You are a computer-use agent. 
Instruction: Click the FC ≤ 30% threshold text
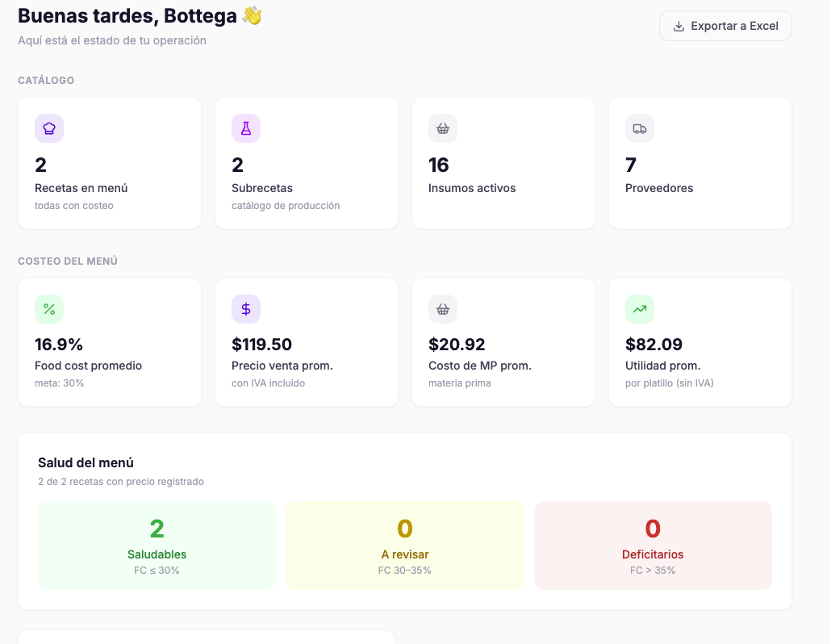pos(157,571)
